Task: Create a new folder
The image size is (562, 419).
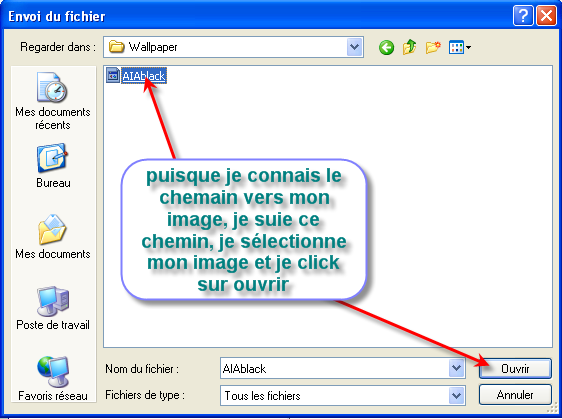Action: click(433, 47)
